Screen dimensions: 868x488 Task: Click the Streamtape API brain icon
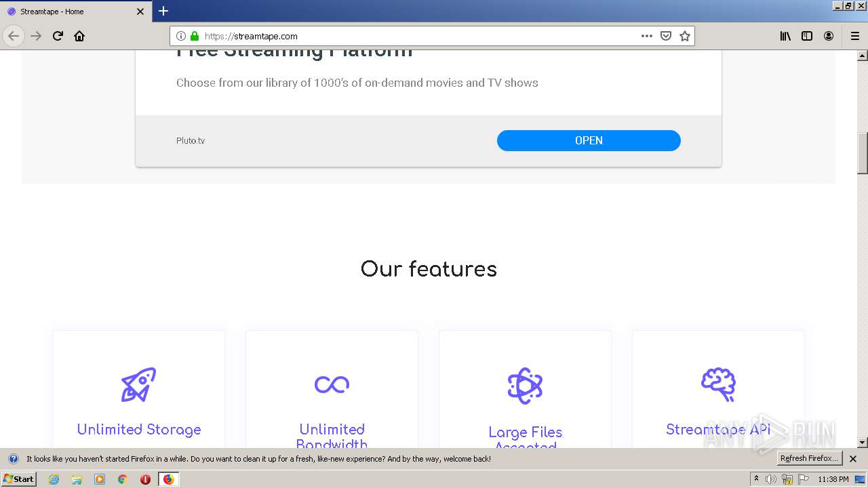718,384
